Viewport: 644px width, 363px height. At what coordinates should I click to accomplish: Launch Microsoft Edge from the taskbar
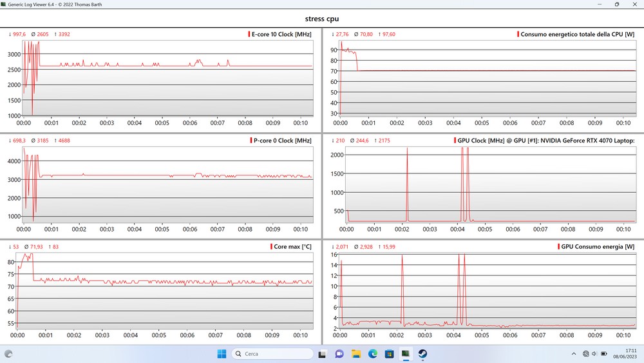pyautogui.click(x=372, y=353)
